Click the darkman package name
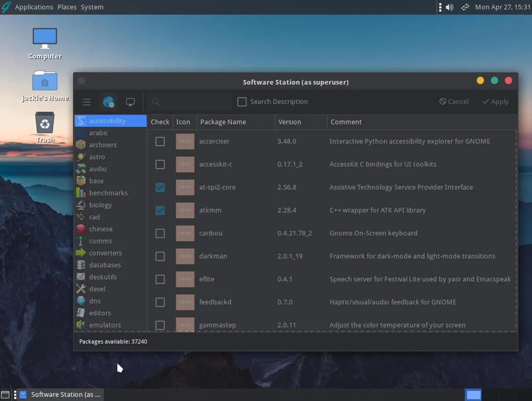 coord(213,256)
